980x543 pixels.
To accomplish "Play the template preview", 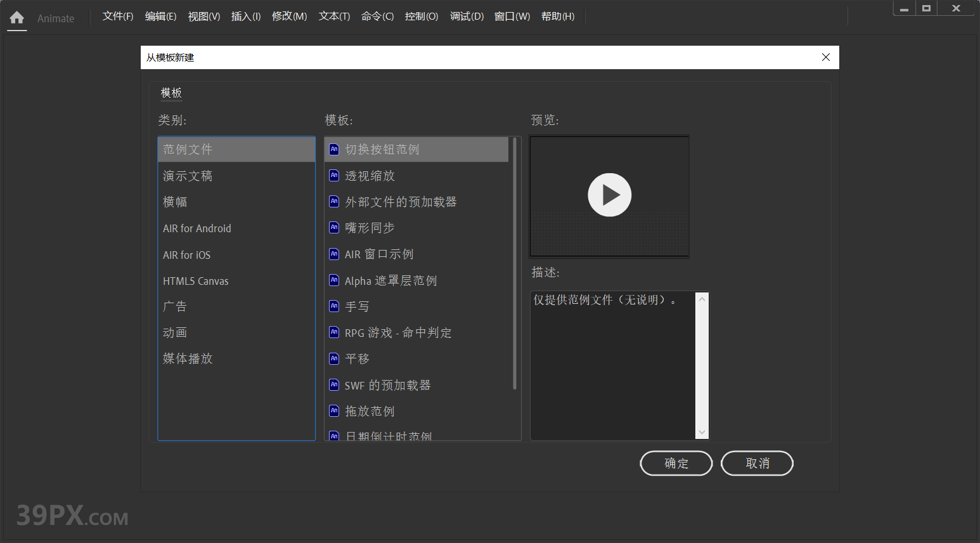I will [x=609, y=195].
